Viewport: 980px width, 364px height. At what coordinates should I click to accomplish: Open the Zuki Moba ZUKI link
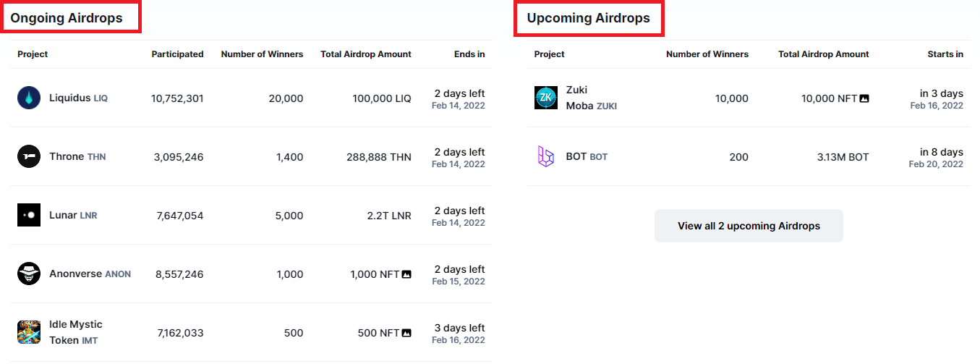point(591,98)
